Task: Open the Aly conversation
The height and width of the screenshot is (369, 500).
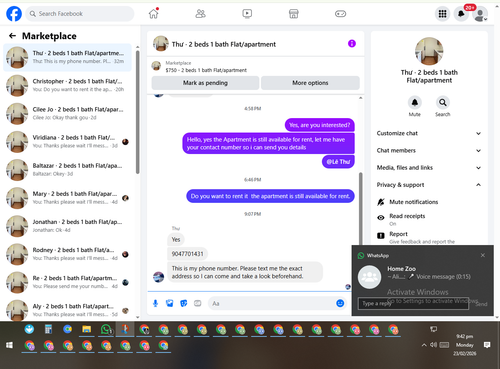Action: (68, 310)
